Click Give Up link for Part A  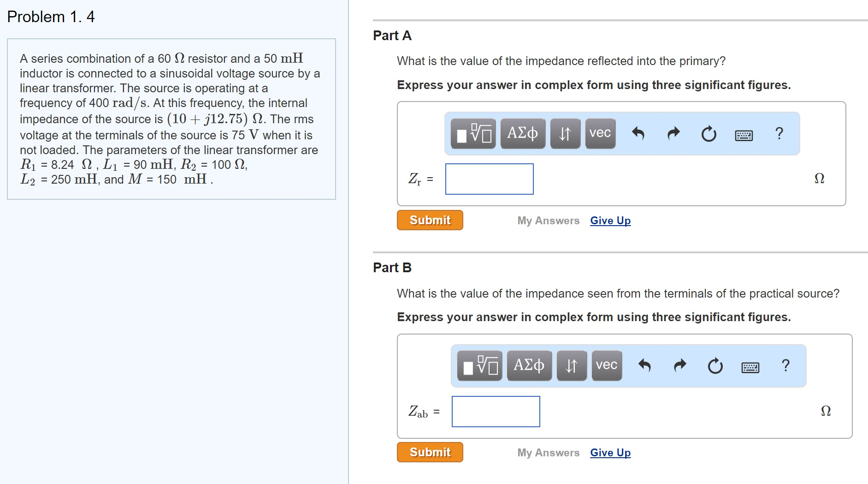(x=610, y=221)
